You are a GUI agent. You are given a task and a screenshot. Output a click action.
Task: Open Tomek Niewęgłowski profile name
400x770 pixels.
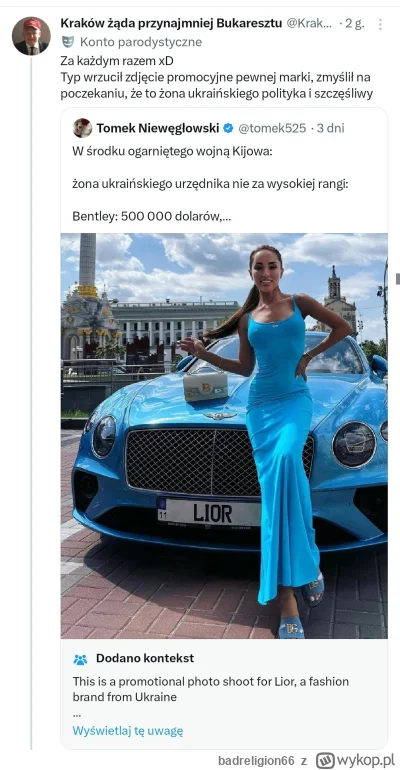[x=158, y=128]
